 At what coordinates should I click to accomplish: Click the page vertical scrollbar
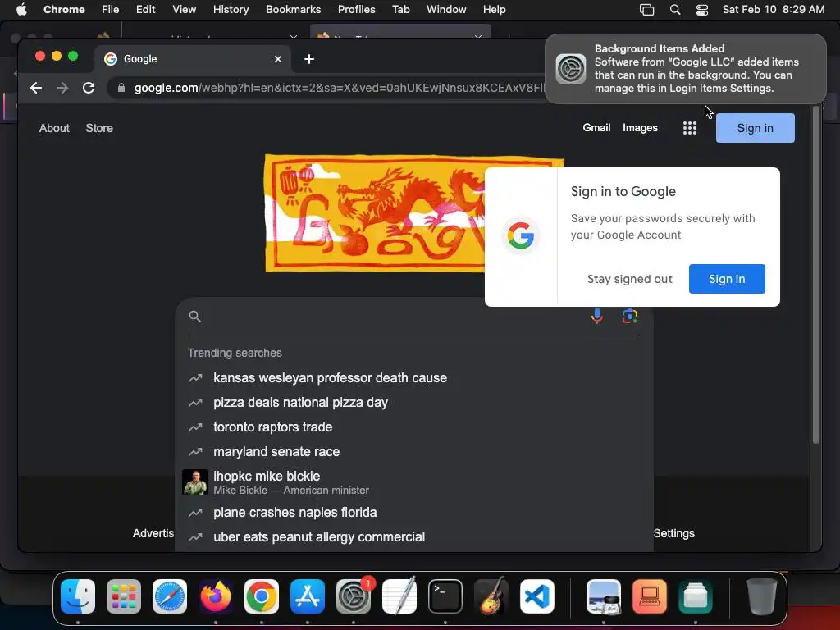pyautogui.click(x=816, y=274)
